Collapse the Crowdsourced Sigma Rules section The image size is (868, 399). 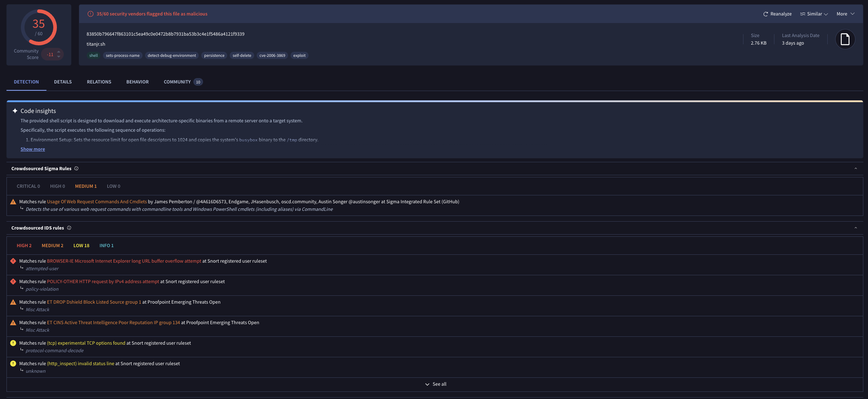[x=856, y=168]
